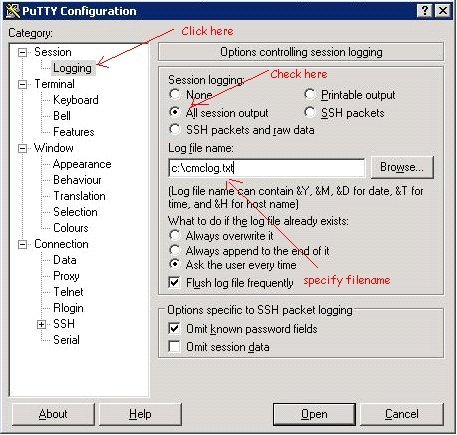Screen dimensions: 457x435
Task: Open the Keyboard settings category
Action: pos(76,100)
